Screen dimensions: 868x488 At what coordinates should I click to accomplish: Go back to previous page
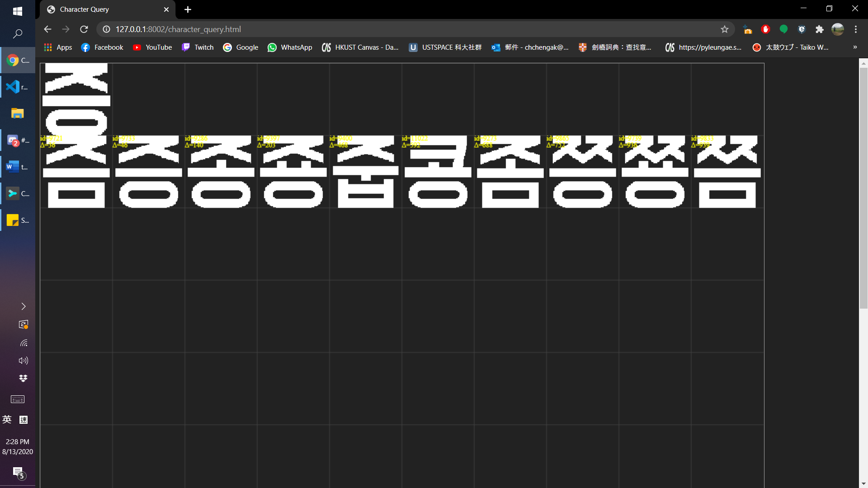pyautogui.click(x=47, y=29)
